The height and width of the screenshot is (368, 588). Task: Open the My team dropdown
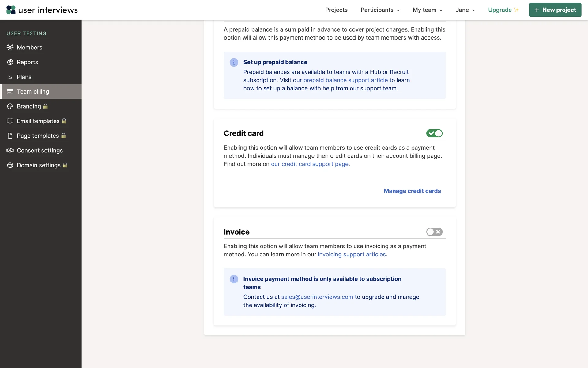tap(427, 10)
